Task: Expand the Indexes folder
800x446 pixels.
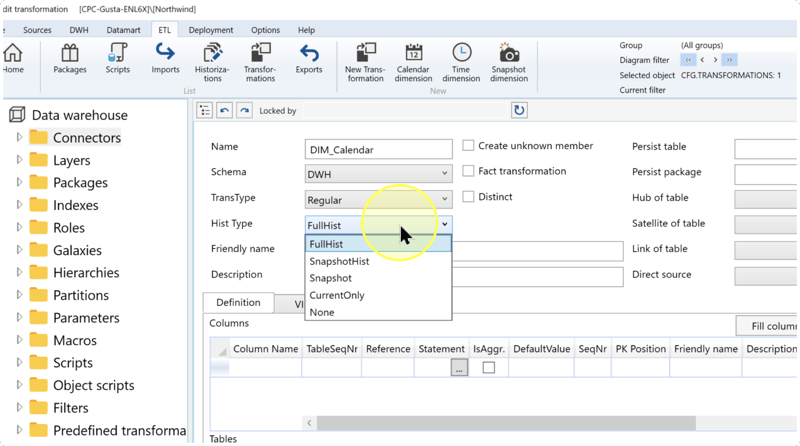Action: (19, 205)
